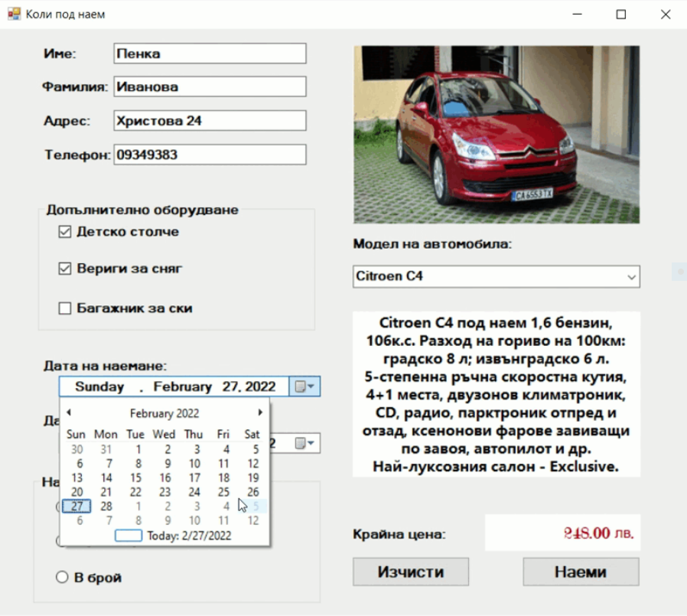
Task: Select the В брой radio button
Action: (x=62, y=577)
